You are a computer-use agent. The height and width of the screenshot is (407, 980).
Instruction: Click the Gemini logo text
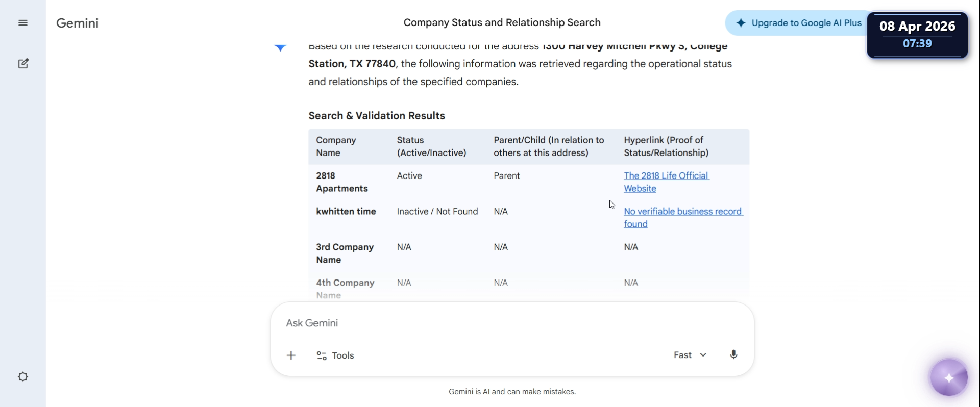tap(77, 23)
